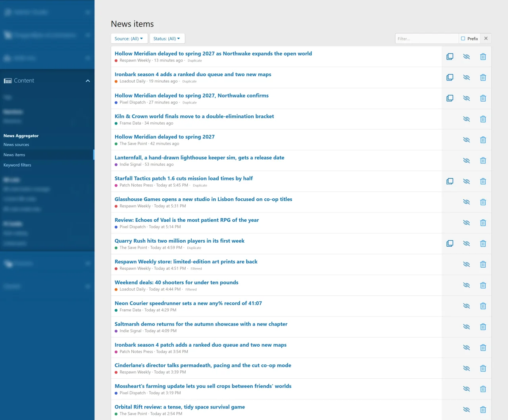
Task: Click duplicate icon on Pixel Dispatch Hollow Meridian row
Action: (x=450, y=98)
